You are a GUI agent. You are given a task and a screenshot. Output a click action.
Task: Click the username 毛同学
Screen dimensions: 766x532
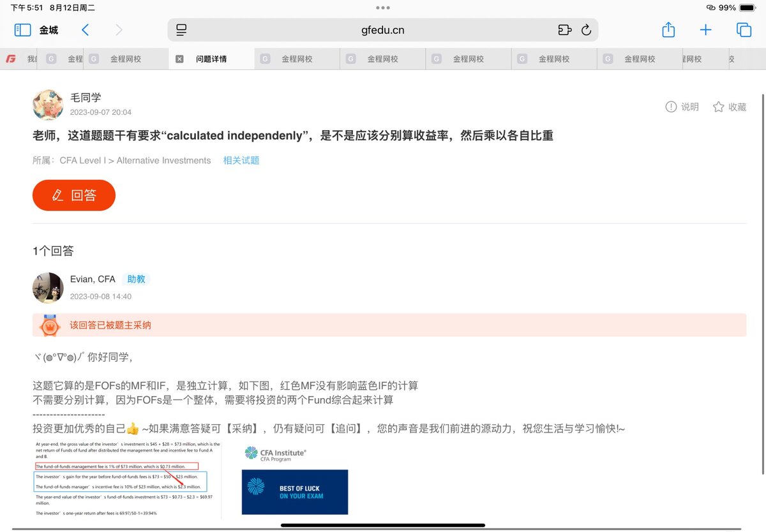click(x=86, y=98)
